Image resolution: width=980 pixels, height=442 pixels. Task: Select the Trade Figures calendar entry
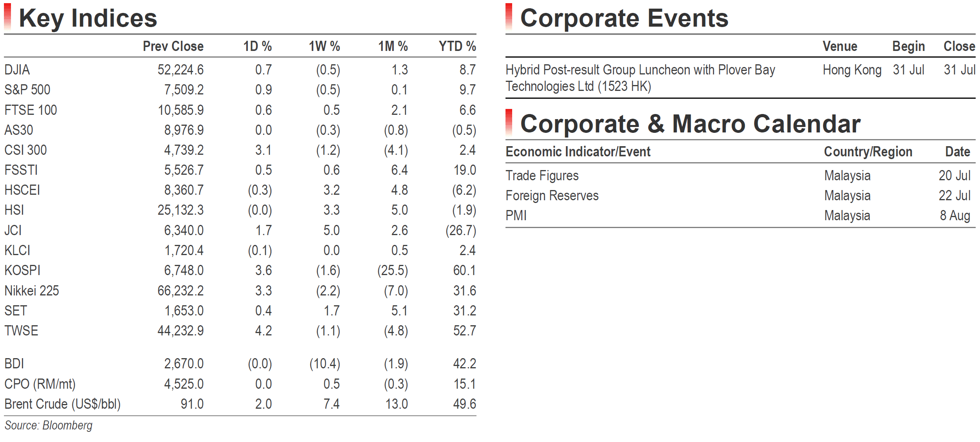[542, 176]
